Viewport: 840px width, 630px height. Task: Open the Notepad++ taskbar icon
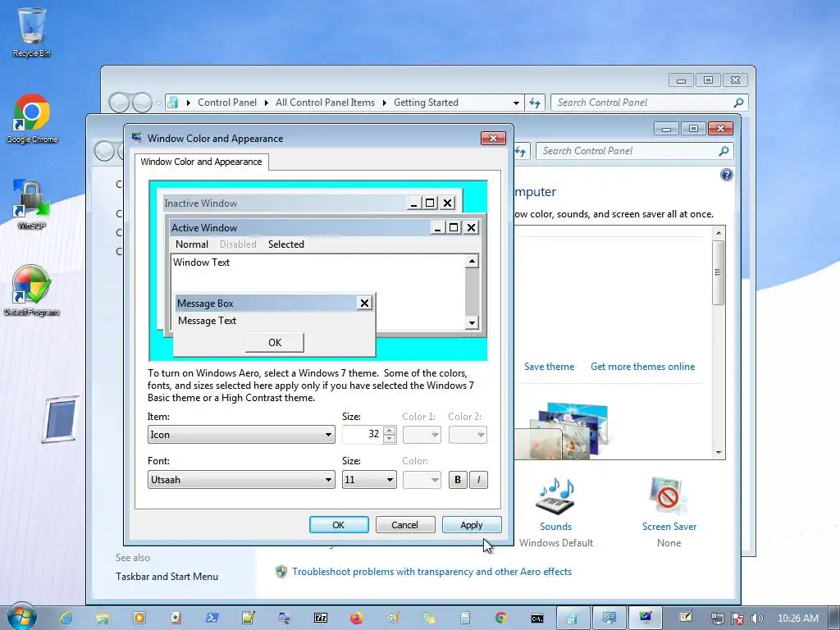(248, 619)
